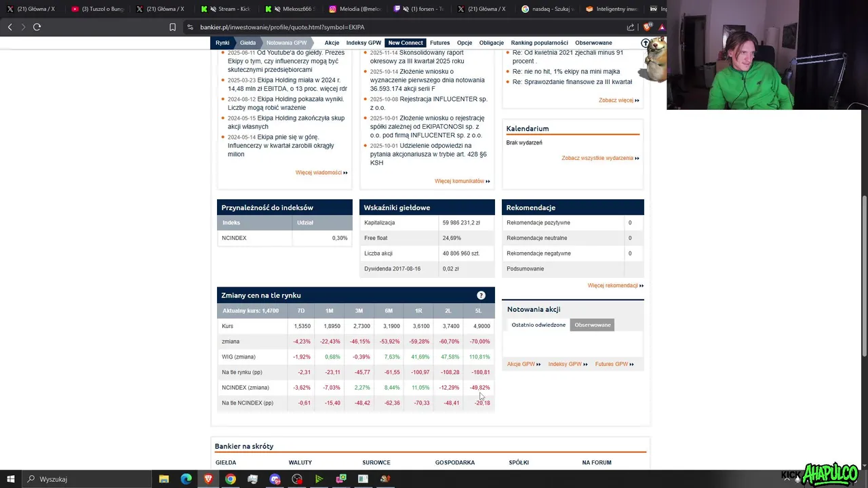Image resolution: width=868 pixels, height=488 pixels.
Task: Click the GIEŁDA heading under Bankier na skróty
Action: 226,463
